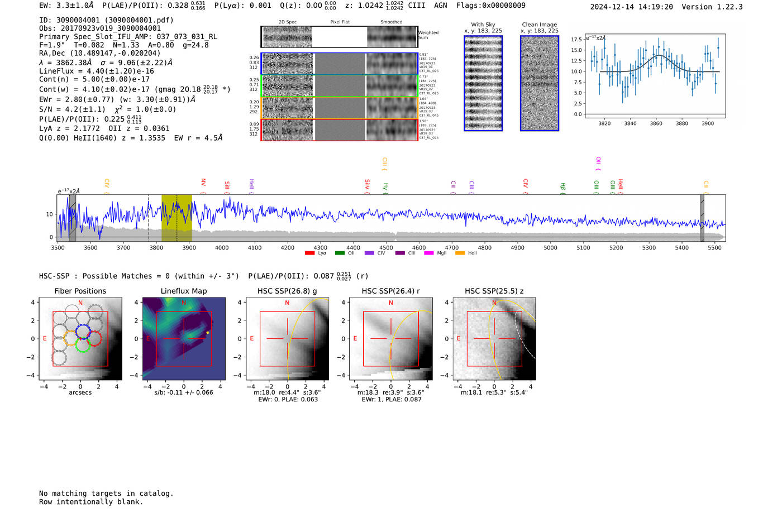Open the HSC SSP(26.4) r image
This screenshot has width=782, height=532.
391,339
